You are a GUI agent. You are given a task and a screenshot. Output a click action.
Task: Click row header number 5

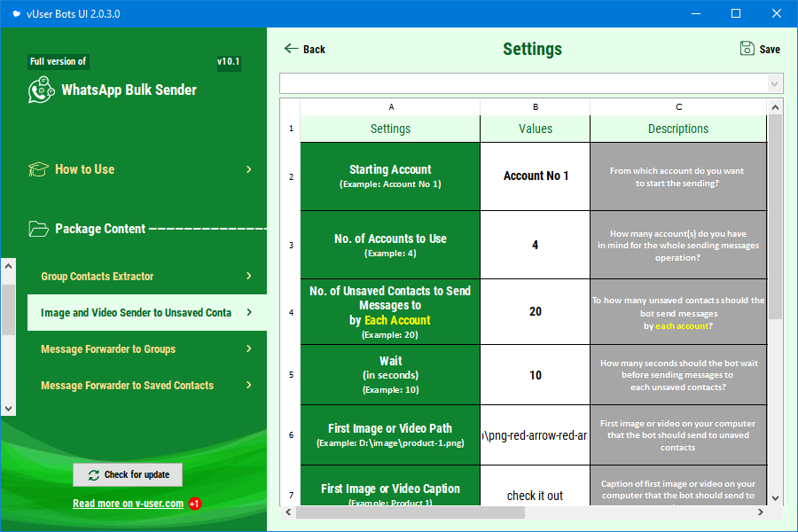pos(291,375)
